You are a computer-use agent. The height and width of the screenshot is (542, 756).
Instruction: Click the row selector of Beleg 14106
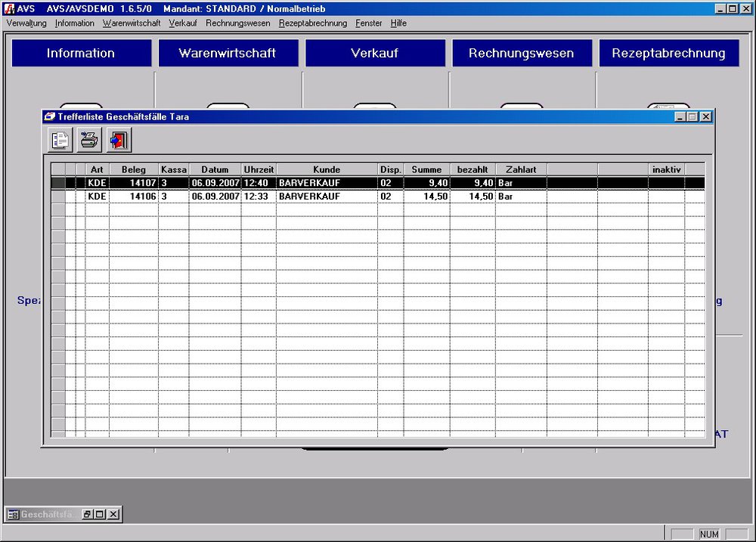tap(57, 197)
